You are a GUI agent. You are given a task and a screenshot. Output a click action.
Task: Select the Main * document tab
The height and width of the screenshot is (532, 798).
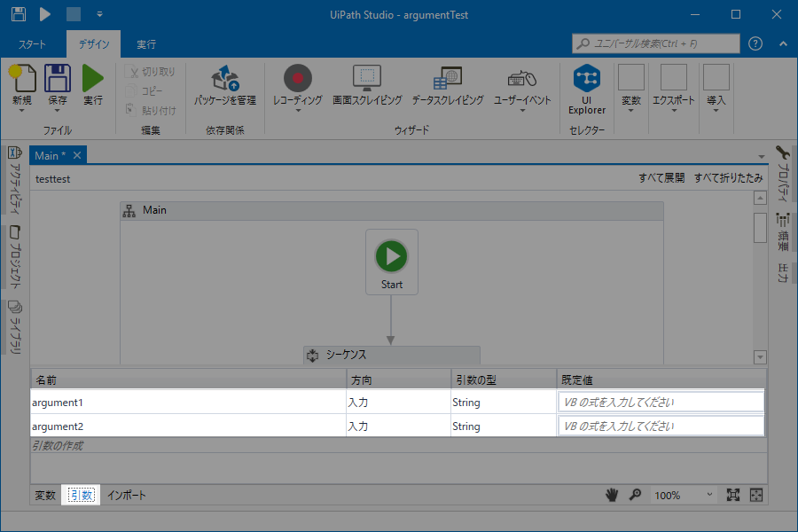50,156
